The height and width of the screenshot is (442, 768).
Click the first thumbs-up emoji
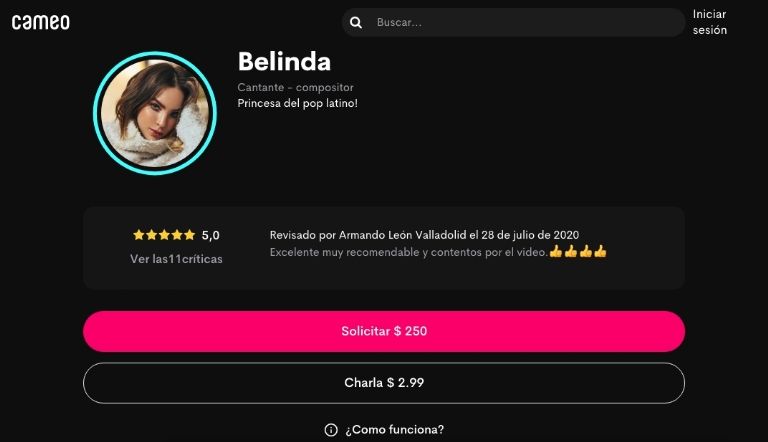tap(556, 252)
